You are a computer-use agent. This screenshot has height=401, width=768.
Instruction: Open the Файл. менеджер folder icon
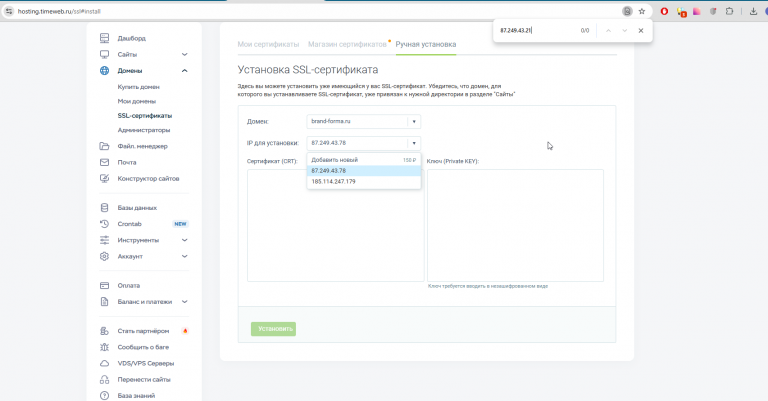[x=104, y=146]
